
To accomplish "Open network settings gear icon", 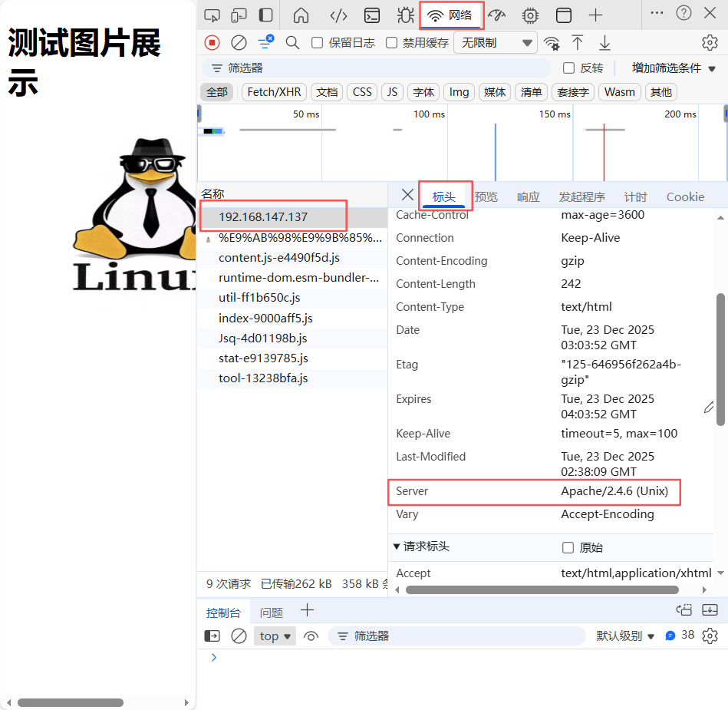I will [x=710, y=43].
